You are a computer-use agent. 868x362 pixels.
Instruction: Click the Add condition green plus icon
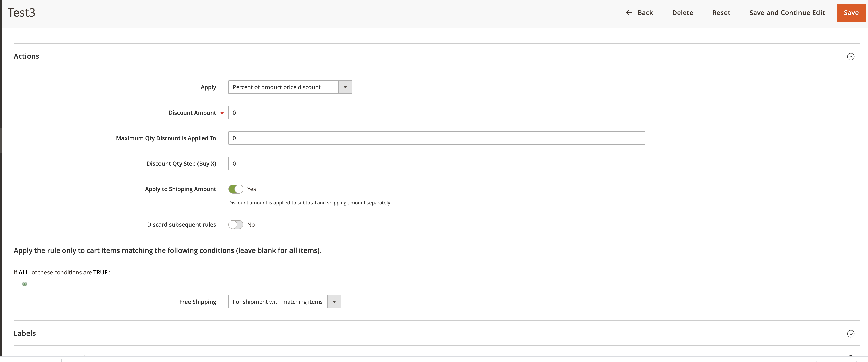24,283
